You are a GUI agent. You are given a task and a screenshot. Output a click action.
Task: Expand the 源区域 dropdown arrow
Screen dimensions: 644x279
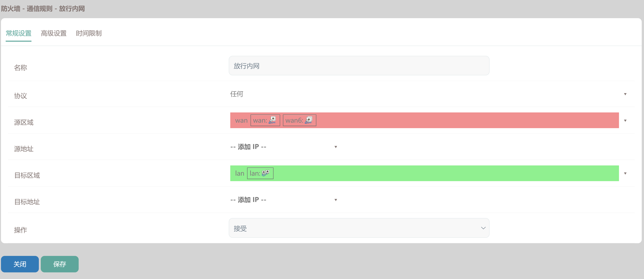(625, 121)
